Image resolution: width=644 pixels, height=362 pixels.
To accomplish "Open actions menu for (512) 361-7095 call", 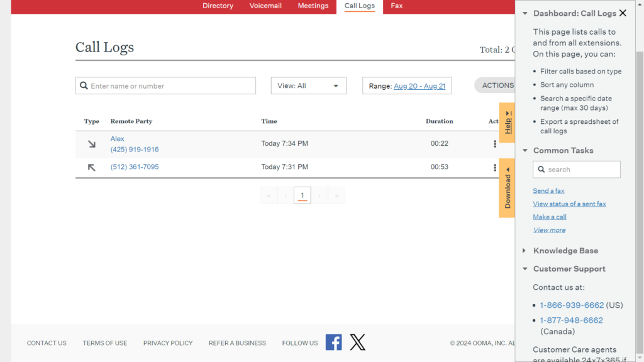I will click(495, 168).
